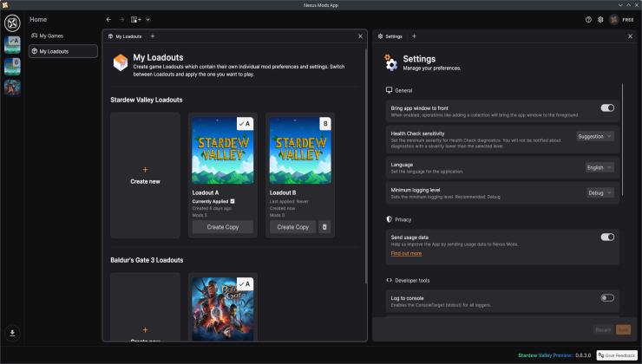Click the Nexus Mods home logo in sidebar

pyautogui.click(x=13, y=19)
